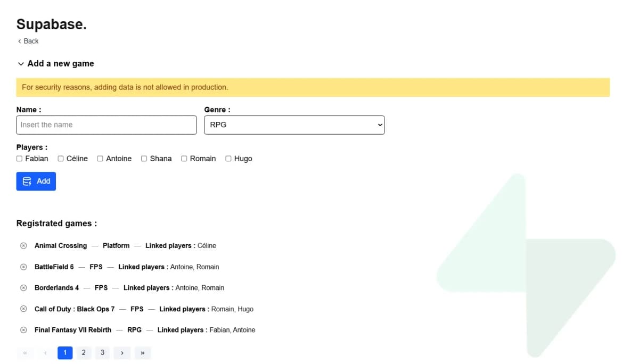
Task: Click the delete icon beside Borderlands 4
Action: coord(23,288)
